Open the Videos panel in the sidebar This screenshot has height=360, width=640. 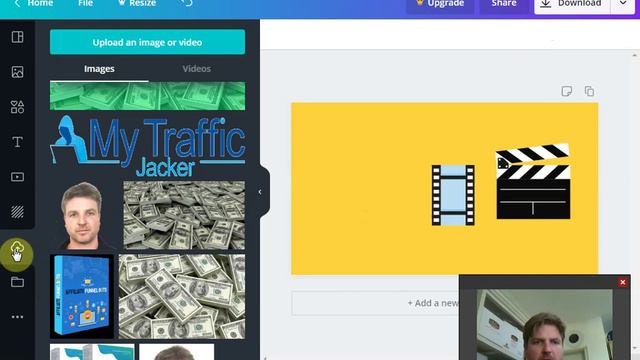click(17, 177)
